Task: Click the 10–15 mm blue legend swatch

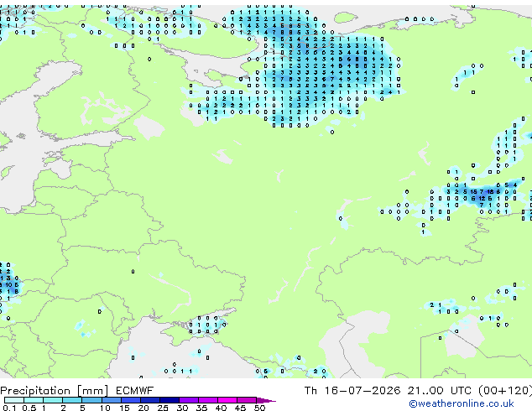Action: pyautogui.click(x=111, y=400)
